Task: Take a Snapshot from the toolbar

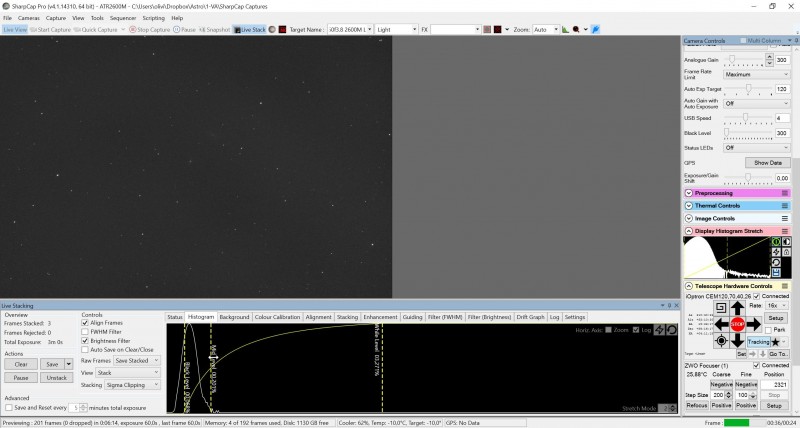Action: pyautogui.click(x=215, y=30)
